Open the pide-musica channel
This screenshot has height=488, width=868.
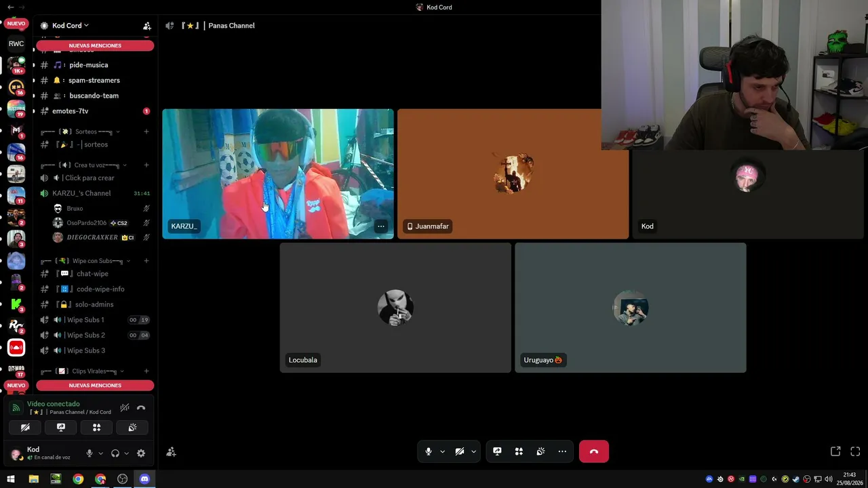pyautogui.click(x=95, y=65)
